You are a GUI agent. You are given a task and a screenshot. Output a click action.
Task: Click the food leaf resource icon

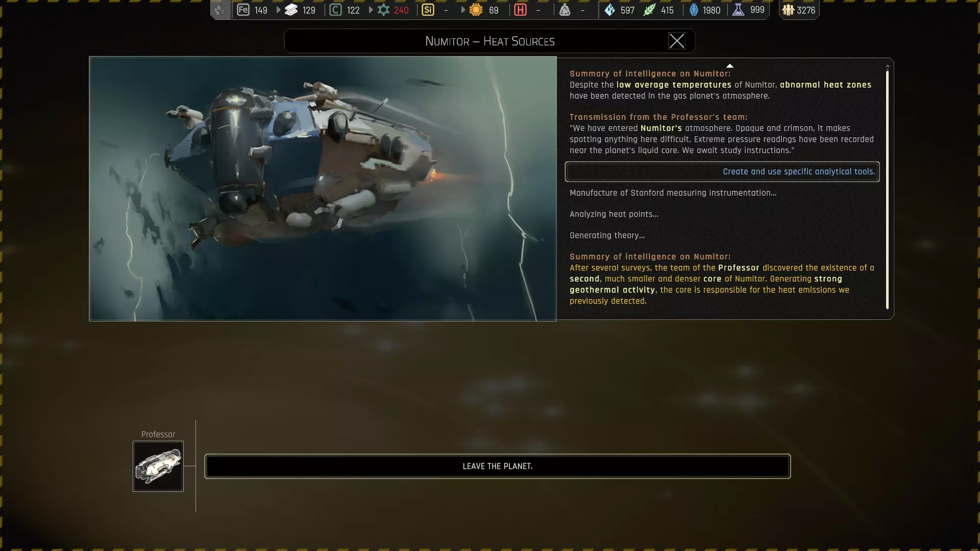649,10
